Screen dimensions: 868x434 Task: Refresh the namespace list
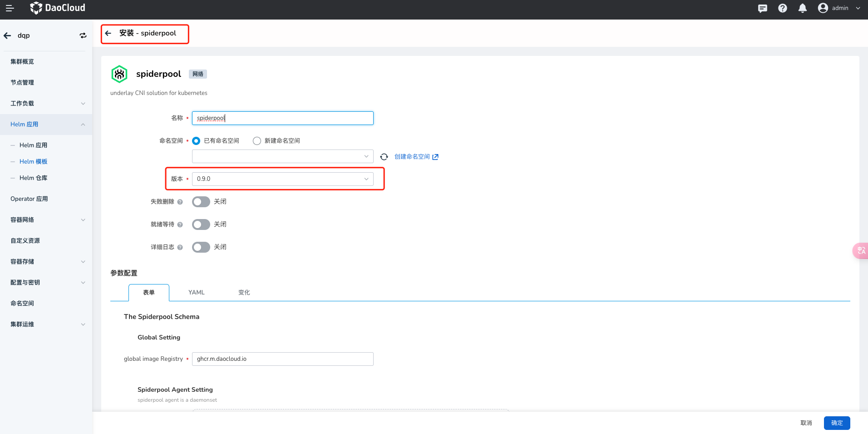pyautogui.click(x=384, y=157)
